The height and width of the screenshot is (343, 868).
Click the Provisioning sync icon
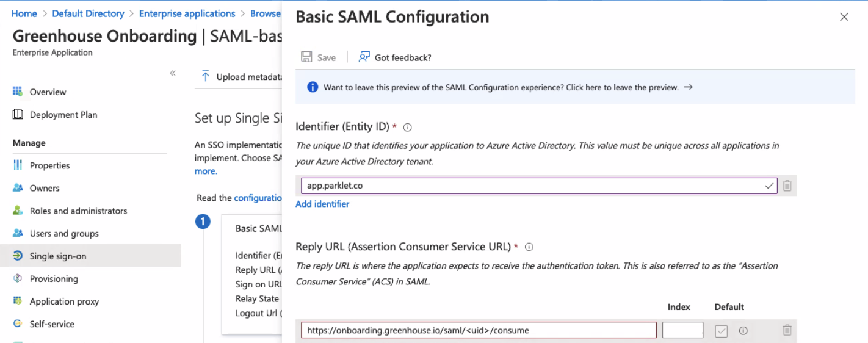[x=18, y=278]
